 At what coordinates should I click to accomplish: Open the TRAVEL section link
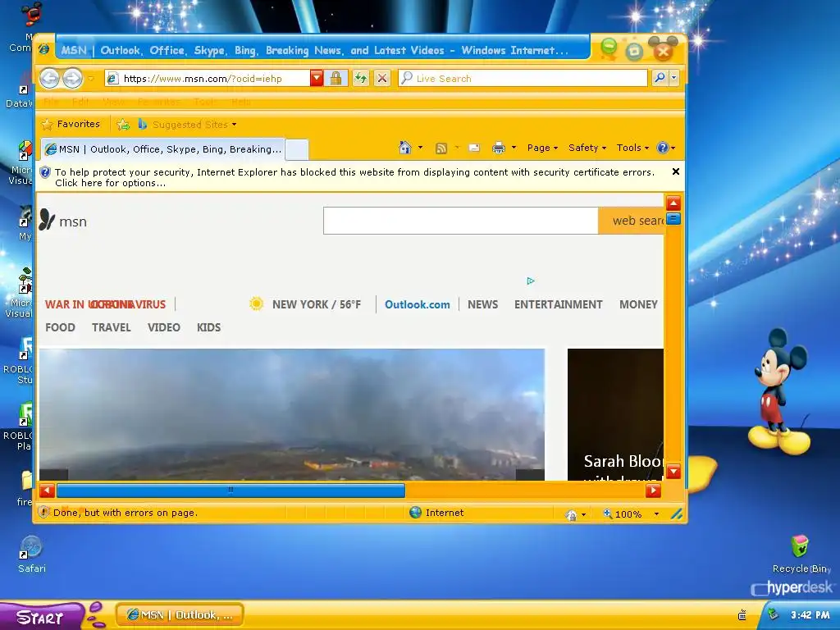point(111,327)
